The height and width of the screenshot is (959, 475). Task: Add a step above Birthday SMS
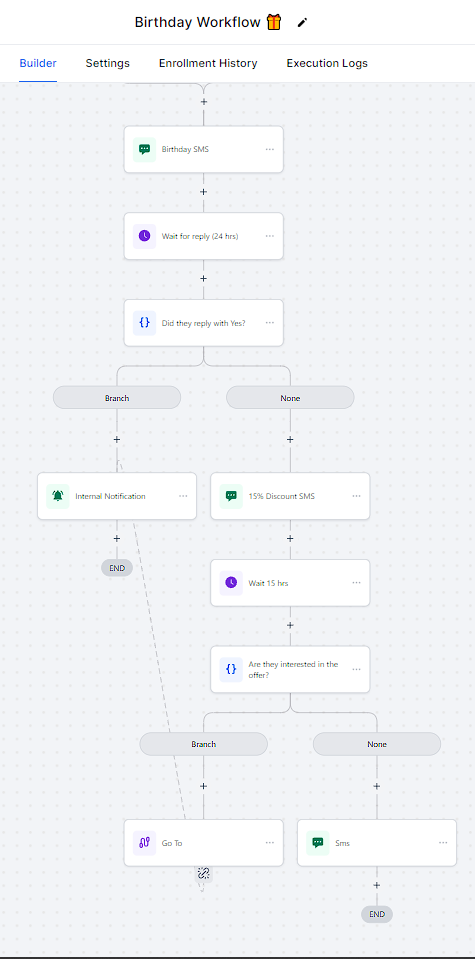pyautogui.click(x=204, y=102)
